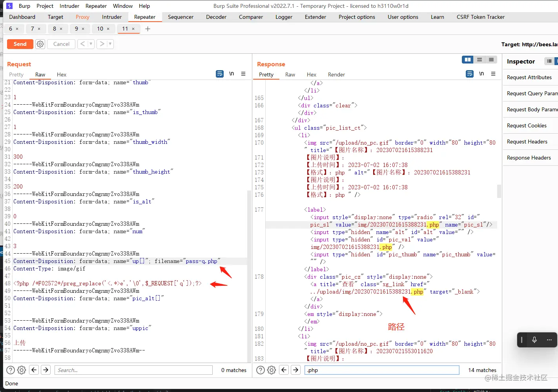Open the Window menu
This screenshot has height=392, width=558.
coord(123,6)
